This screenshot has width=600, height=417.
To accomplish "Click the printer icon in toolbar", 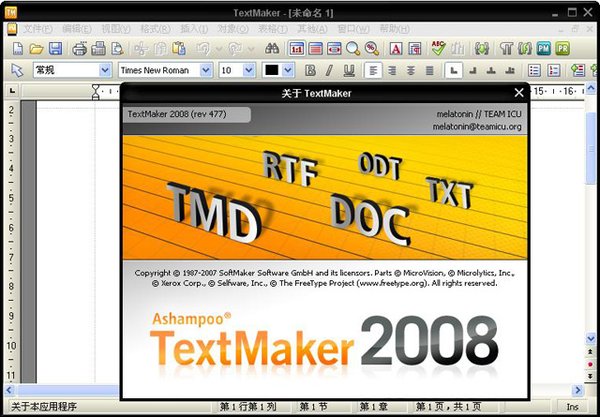I will tap(80, 49).
